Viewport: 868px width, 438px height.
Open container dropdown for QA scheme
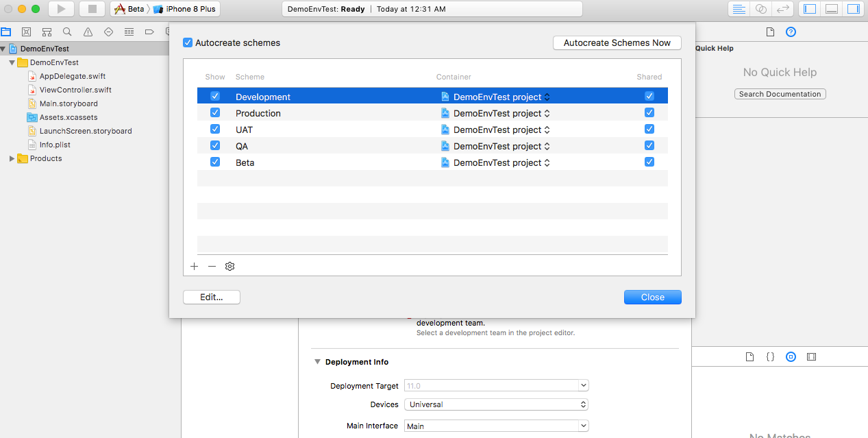point(496,146)
